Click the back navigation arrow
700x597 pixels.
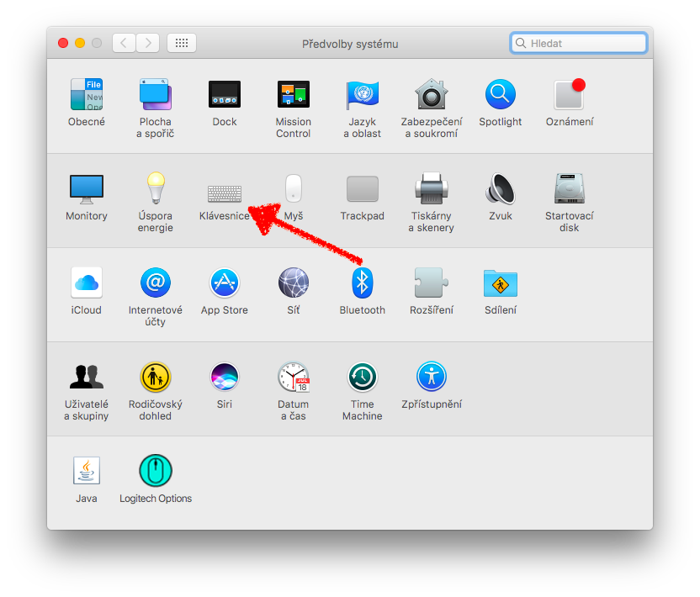coord(125,43)
